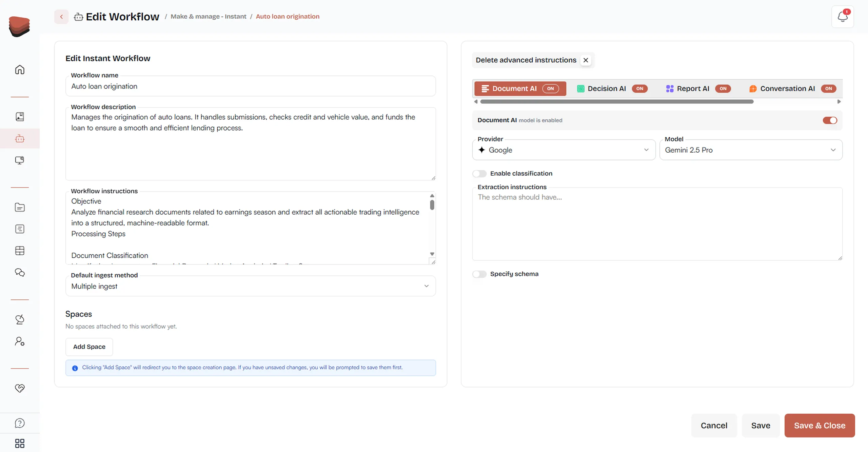
Task: Open the workflow robot icon in sidebar
Action: tap(20, 138)
